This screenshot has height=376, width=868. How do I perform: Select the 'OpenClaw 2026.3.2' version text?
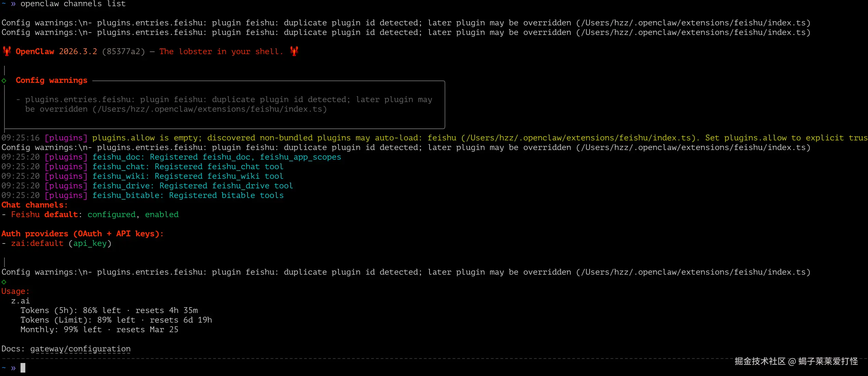(x=56, y=52)
